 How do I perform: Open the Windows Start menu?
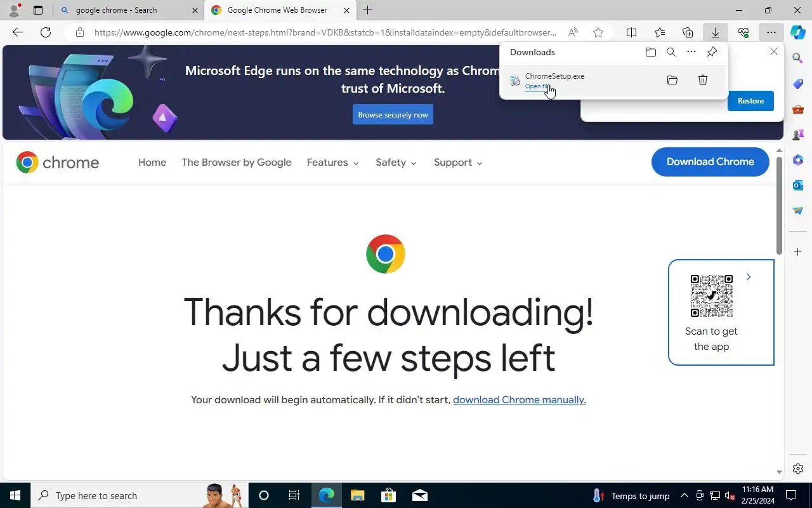[x=15, y=495]
